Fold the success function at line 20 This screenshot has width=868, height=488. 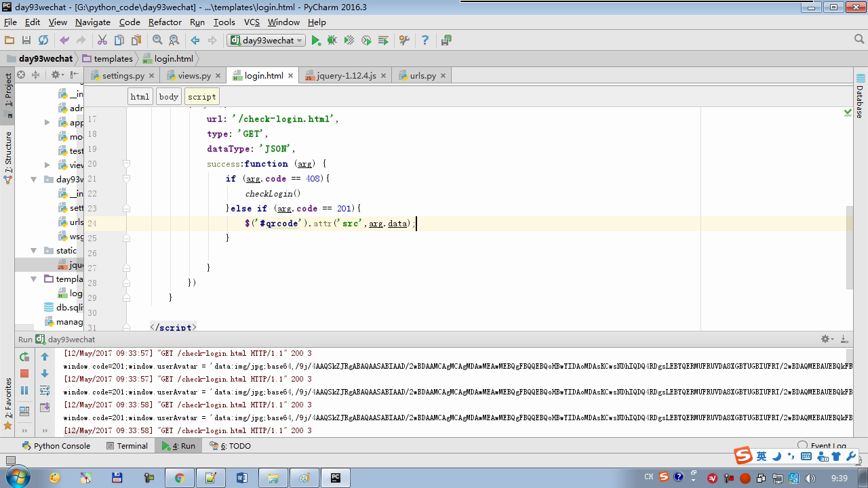(x=126, y=163)
